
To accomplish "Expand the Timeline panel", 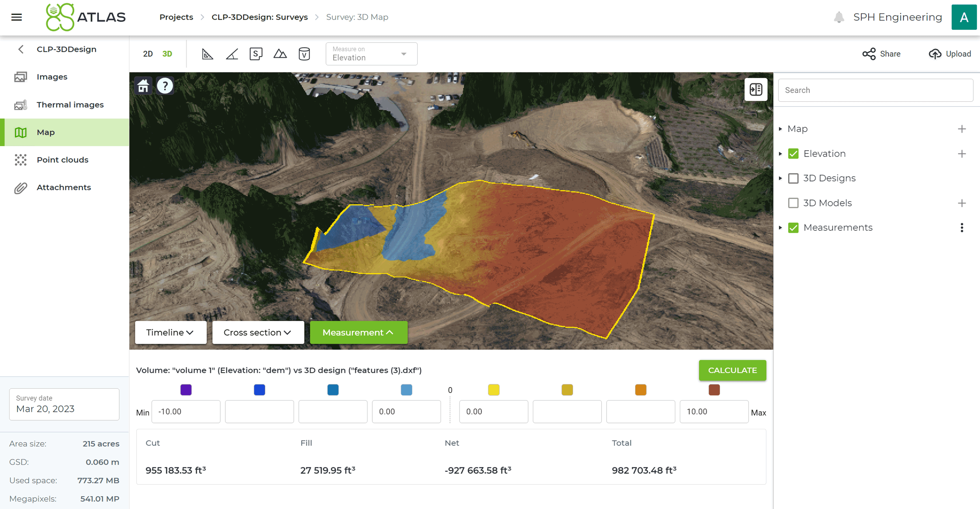I will (170, 332).
